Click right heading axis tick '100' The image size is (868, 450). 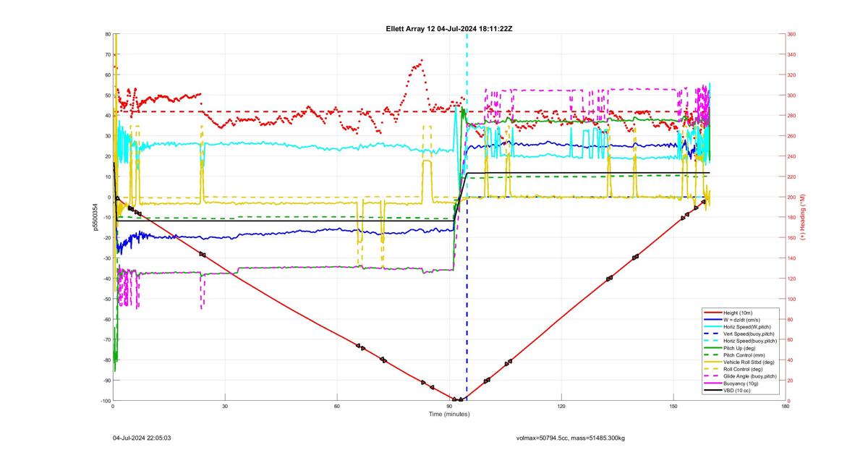(792, 299)
